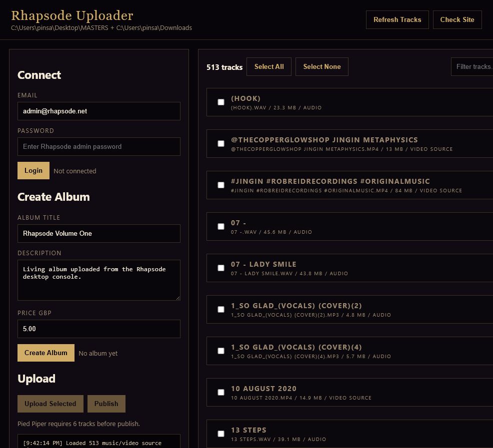This screenshot has width=493, height=448.
Task: Click the MASTERS and Downloads folder path text
Action: (101, 27)
